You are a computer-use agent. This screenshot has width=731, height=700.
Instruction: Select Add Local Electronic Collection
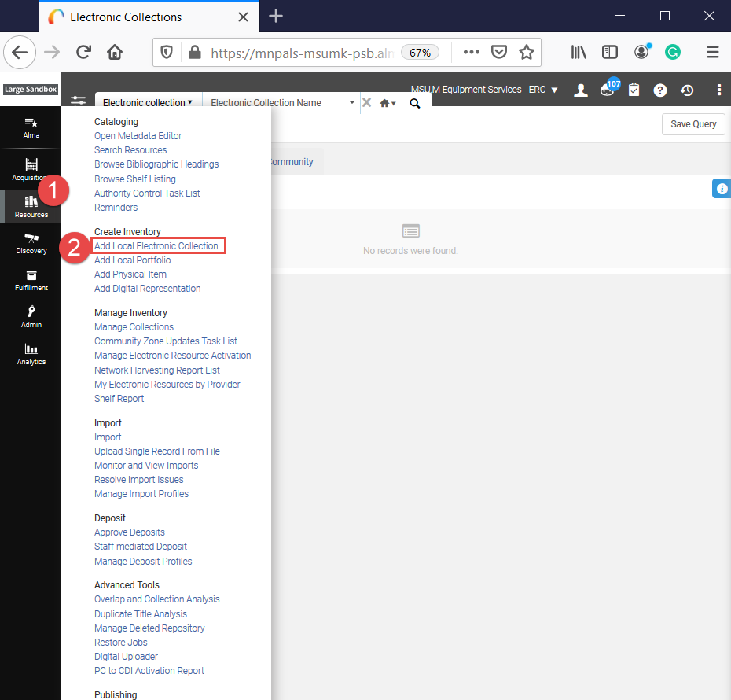click(x=156, y=245)
